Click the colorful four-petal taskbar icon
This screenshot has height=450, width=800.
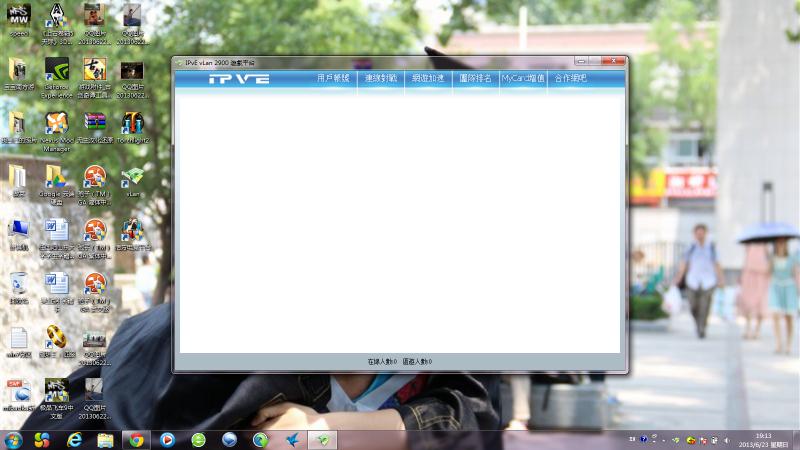click(x=42, y=440)
